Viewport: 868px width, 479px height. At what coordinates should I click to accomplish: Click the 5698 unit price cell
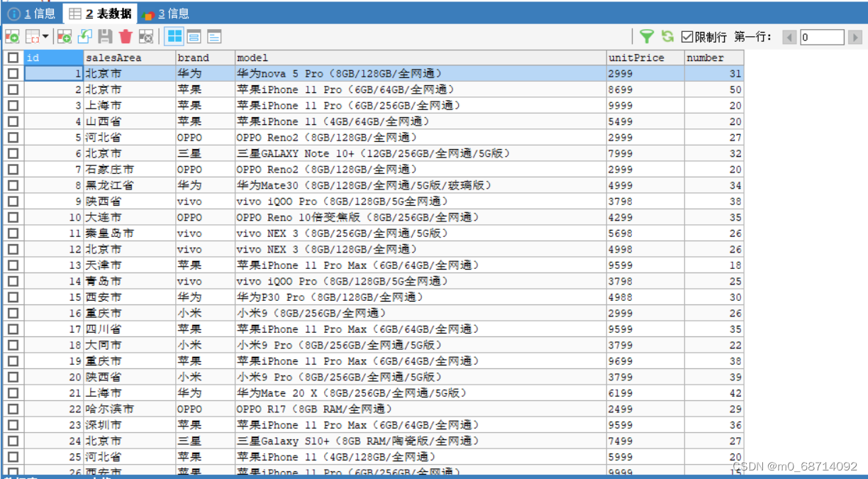coord(645,233)
